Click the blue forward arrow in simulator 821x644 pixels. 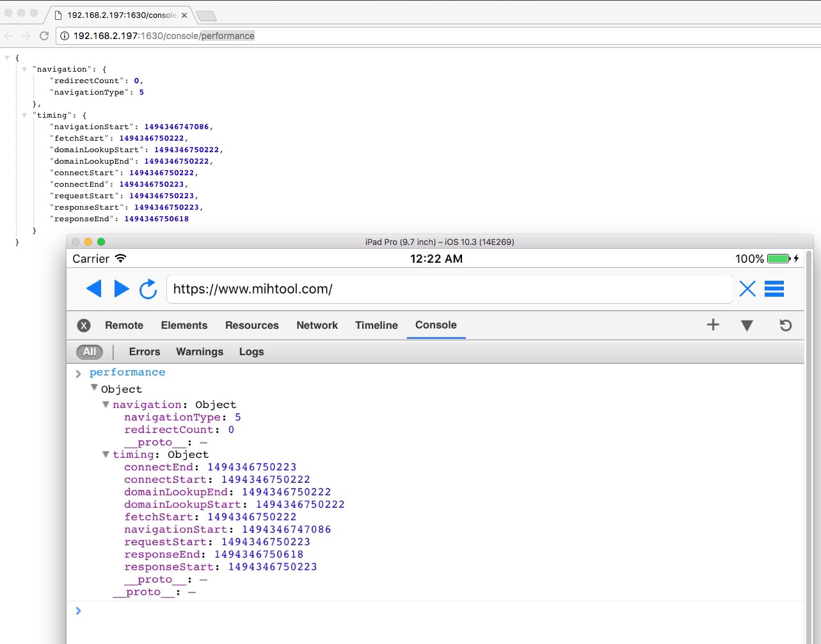(x=122, y=289)
